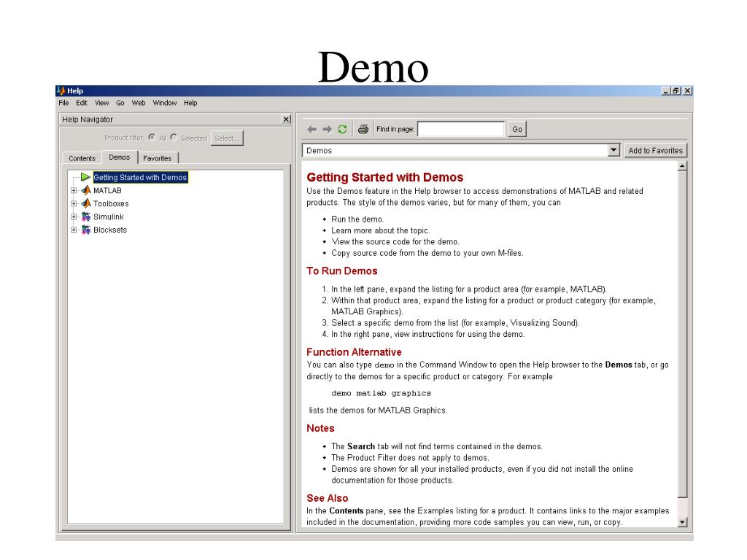Click the Add to Favorites button
Viewport: 747px width, 560px height.
[656, 150]
